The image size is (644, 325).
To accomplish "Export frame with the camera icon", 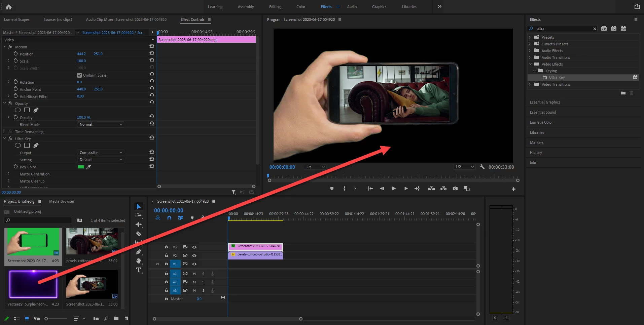I will 455,189.
